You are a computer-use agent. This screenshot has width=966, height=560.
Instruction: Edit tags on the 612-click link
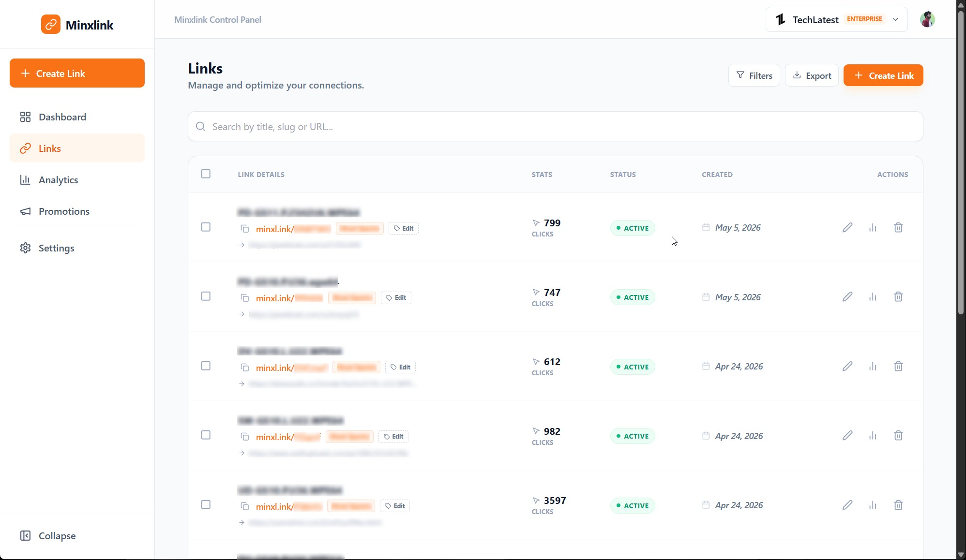(x=400, y=367)
